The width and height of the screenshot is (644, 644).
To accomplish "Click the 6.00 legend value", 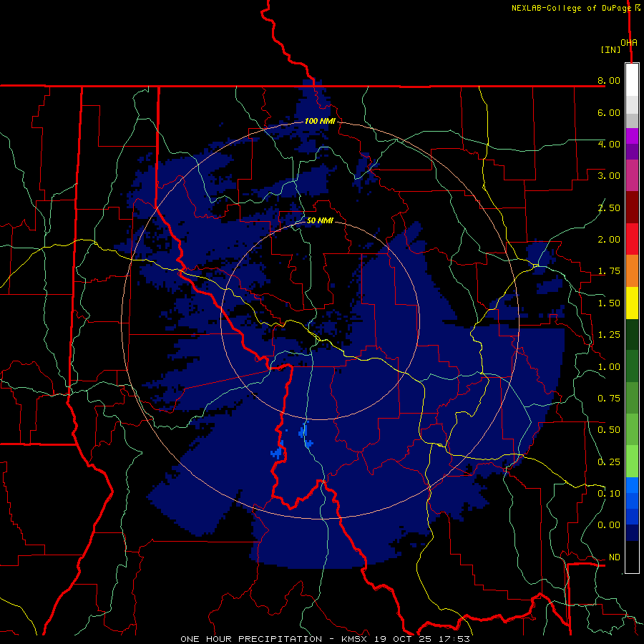I will [x=609, y=112].
